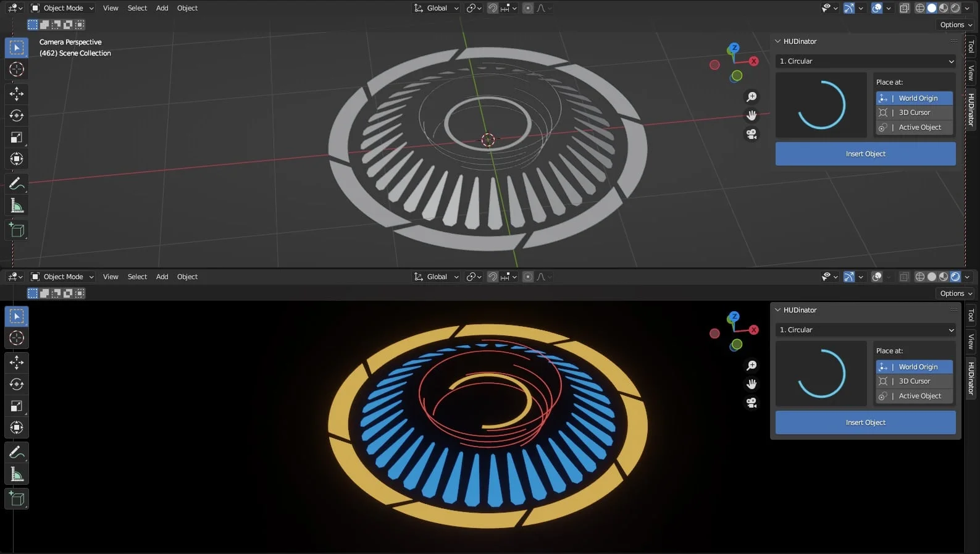Select the Cursor tool in bottom viewport
The image size is (980, 554).
pyautogui.click(x=17, y=338)
